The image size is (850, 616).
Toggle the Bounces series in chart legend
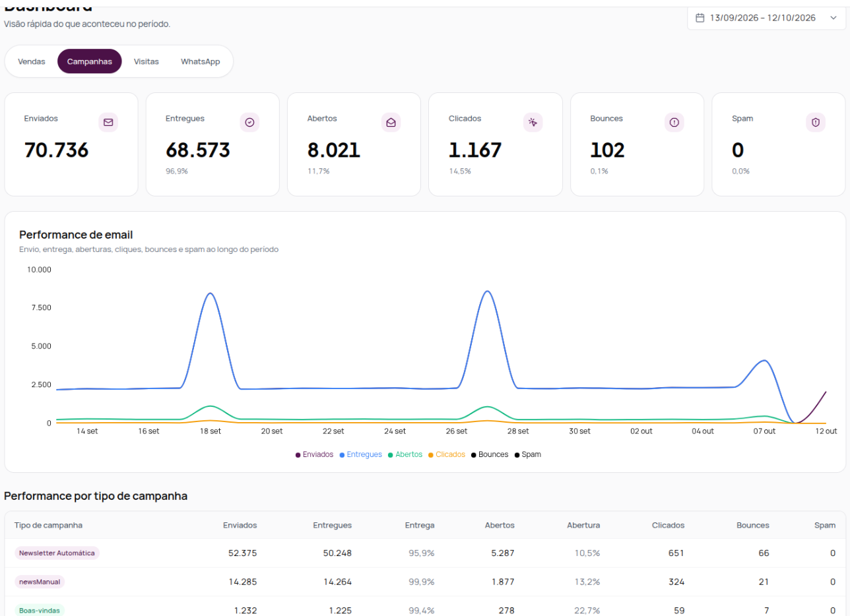click(490, 454)
